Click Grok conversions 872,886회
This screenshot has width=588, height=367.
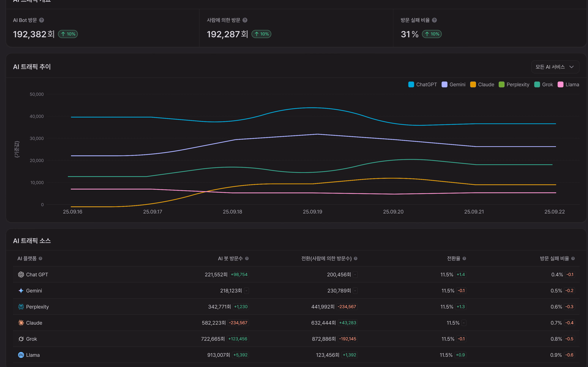tap(324, 339)
